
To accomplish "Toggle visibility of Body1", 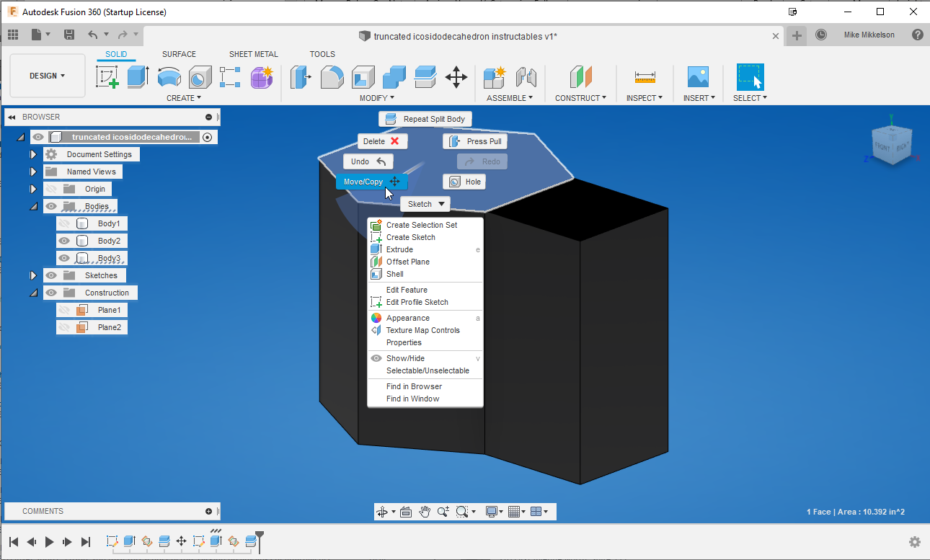I will (64, 223).
